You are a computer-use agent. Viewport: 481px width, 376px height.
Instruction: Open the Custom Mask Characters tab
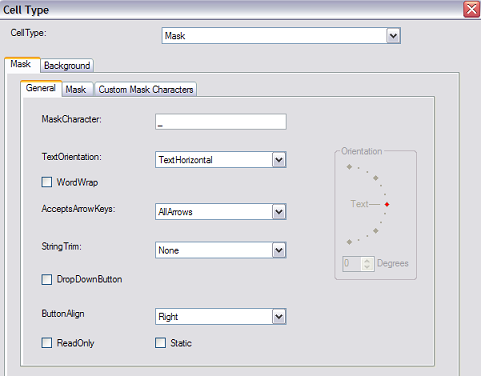click(x=146, y=89)
